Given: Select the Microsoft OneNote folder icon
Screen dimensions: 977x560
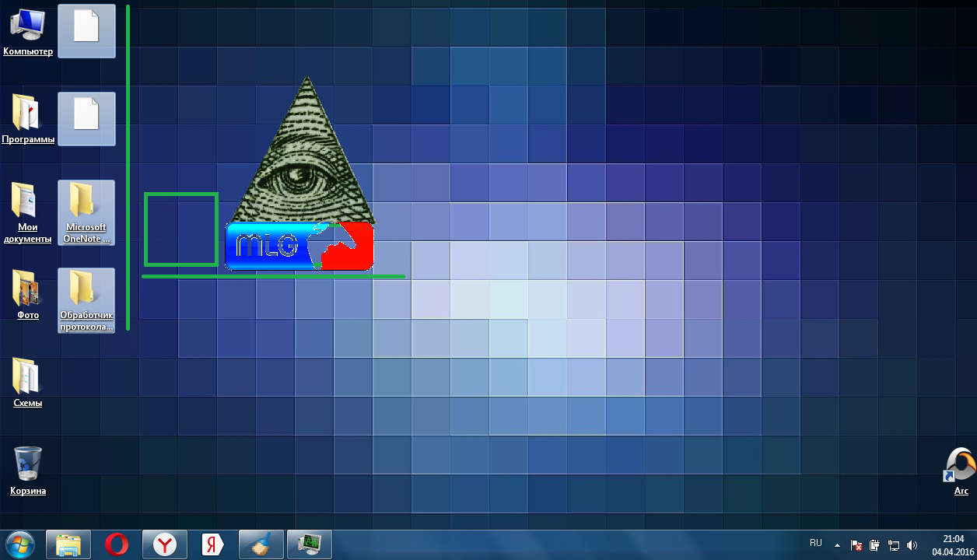Looking at the screenshot, I should pyautogui.click(x=86, y=212).
